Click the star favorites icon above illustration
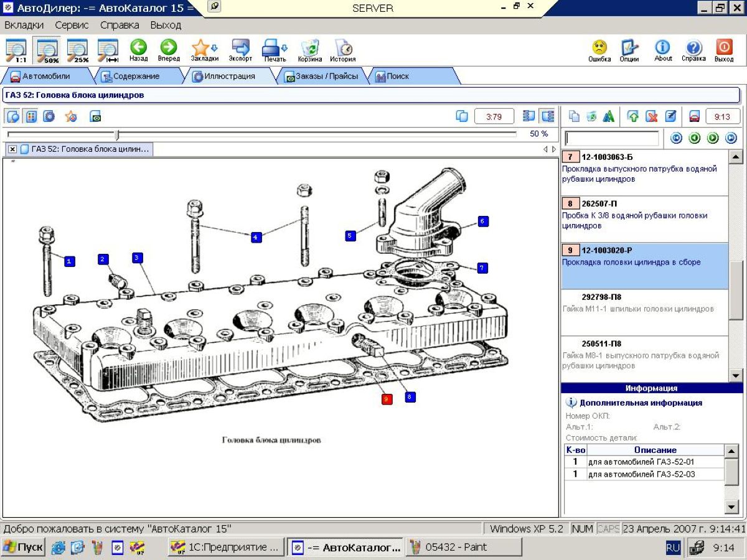The height and width of the screenshot is (560, 747). coord(71,116)
